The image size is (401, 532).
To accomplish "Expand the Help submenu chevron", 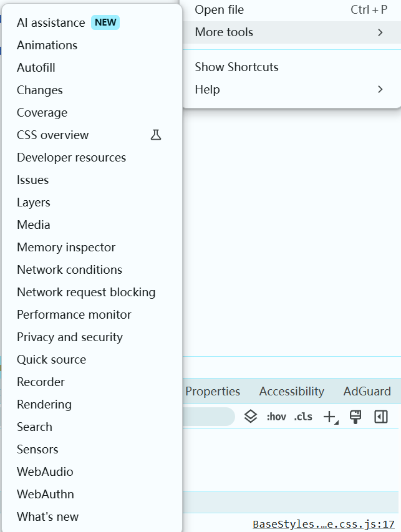I will 380,90.
